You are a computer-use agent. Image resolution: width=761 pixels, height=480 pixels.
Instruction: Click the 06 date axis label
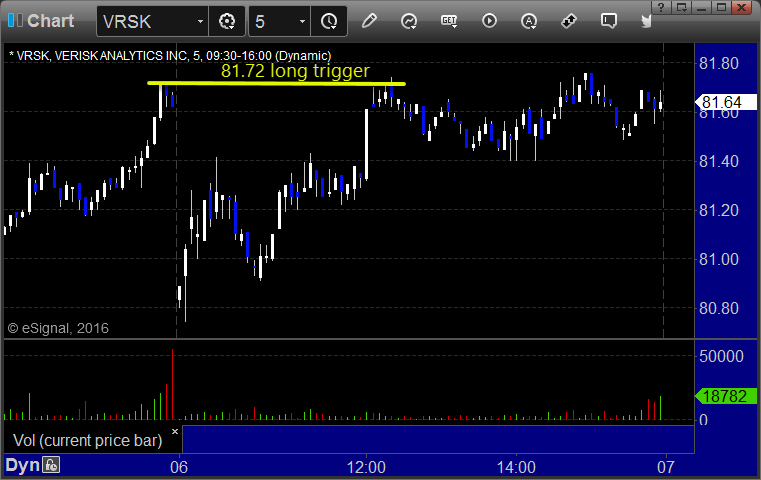179,467
